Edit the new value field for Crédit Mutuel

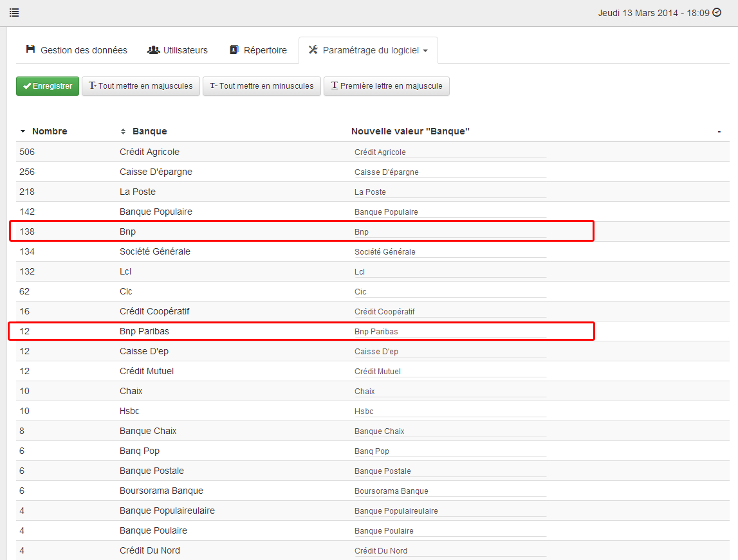coord(450,371)
